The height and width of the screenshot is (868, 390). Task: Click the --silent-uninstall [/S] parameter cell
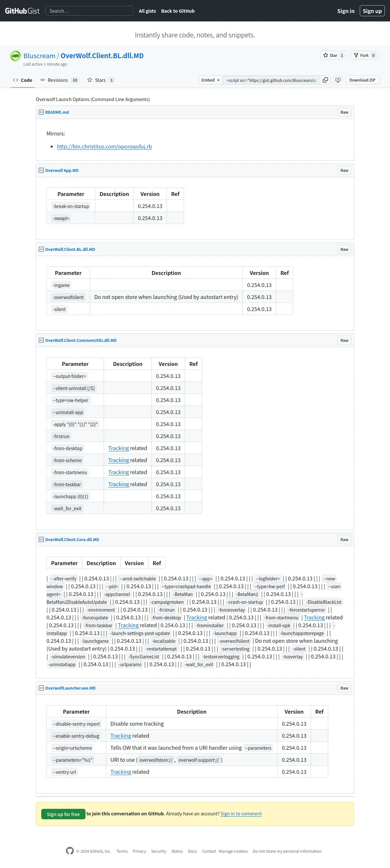pos(75,388)
